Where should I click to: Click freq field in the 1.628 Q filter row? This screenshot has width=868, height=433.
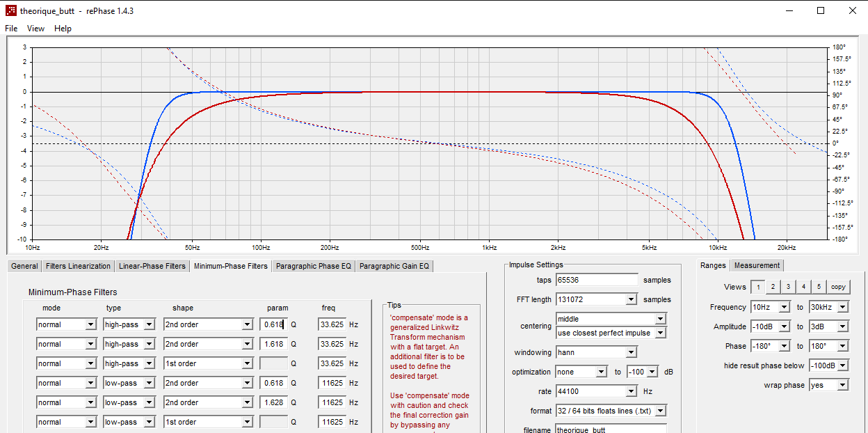click(332, 402)
